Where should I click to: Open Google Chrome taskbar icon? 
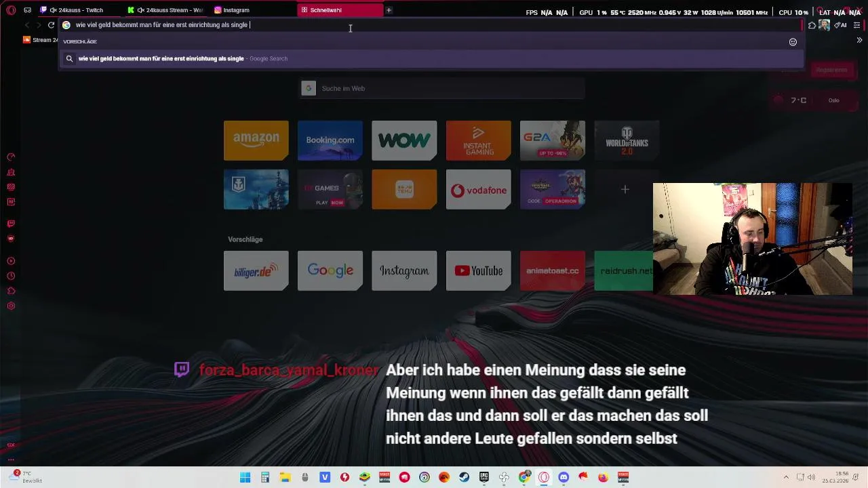coord(524,477)
